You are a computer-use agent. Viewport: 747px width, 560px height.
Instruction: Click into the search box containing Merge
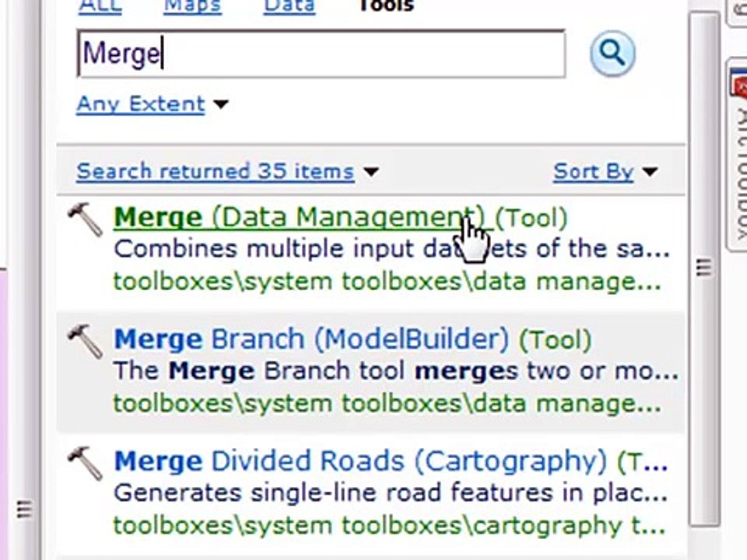coord(321,54)
